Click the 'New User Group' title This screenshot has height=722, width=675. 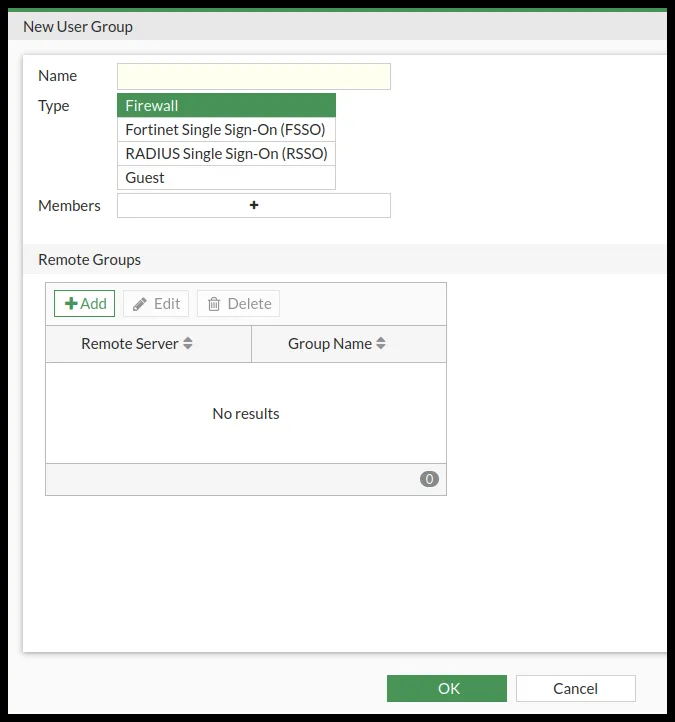(x=78, y=27)
